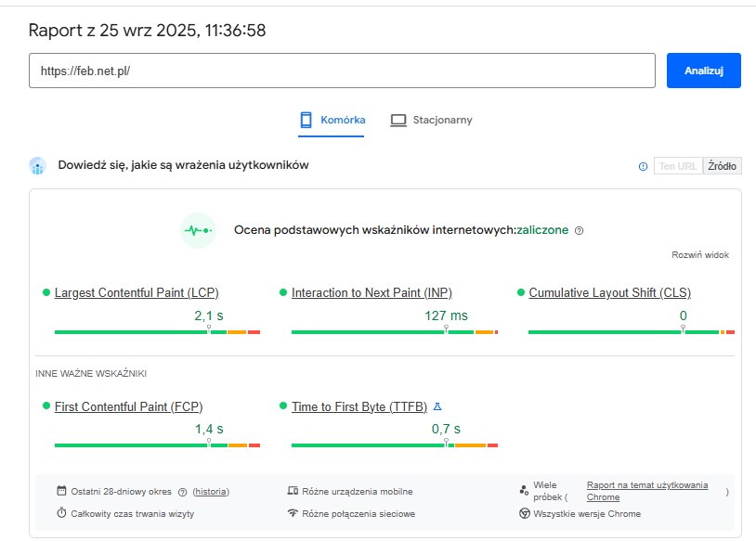
Task: Click the calendar icon before Ostatni 28-dniowy okres
Action: coord(61,491)
